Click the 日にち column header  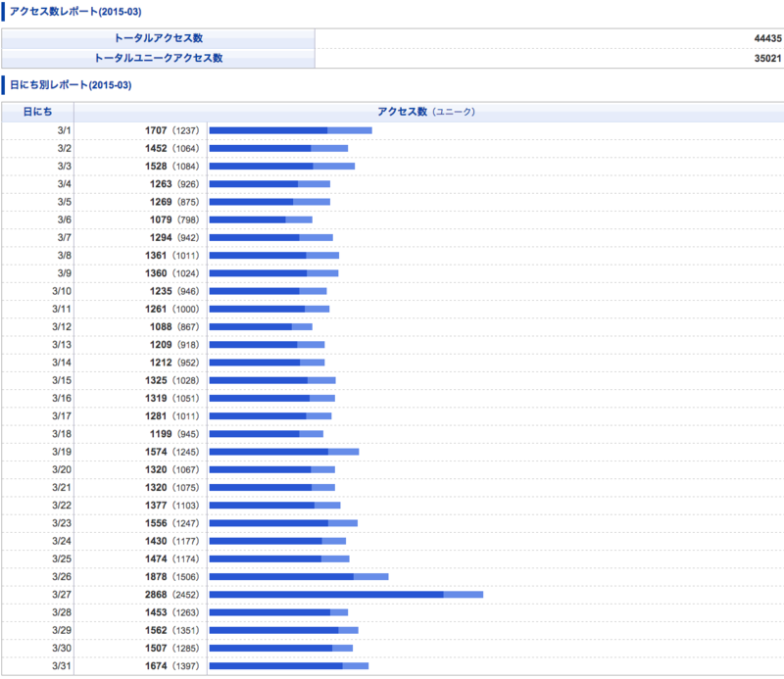[x=37, y=112]
